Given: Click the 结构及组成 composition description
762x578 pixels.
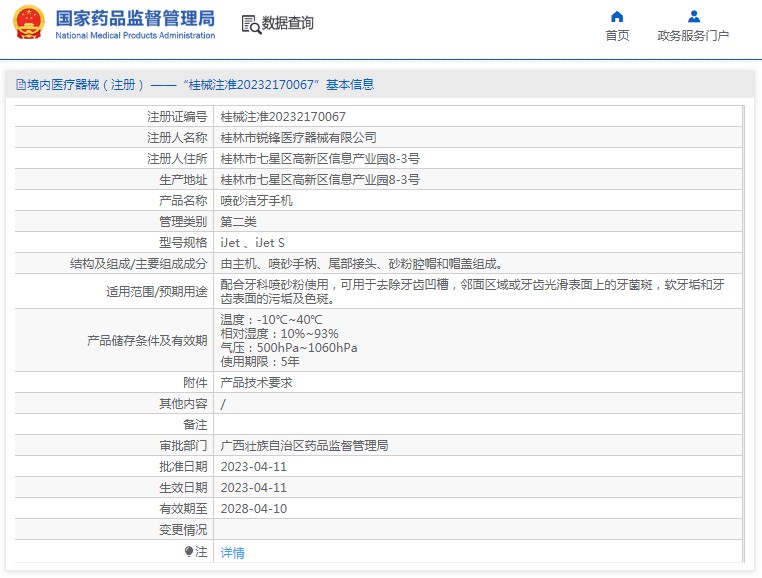Looking at the screenshot, I should (362, 263).
